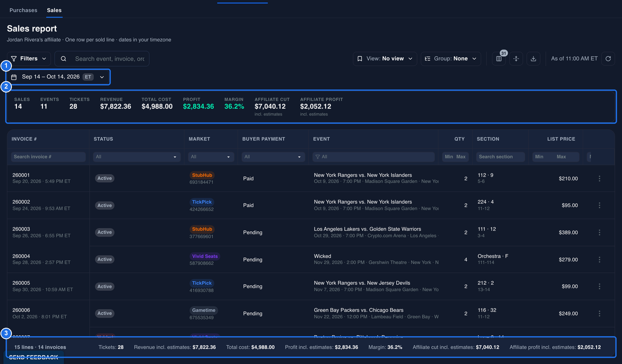
Task: Click the Active status of invoice 260004
Action: pyautogui.click(x=105, y=259)
